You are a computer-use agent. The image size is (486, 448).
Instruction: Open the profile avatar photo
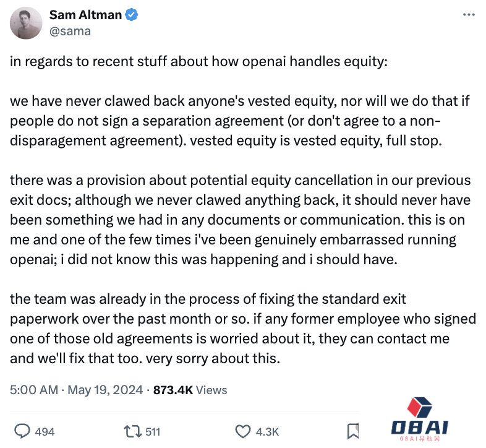pos(26,23)
